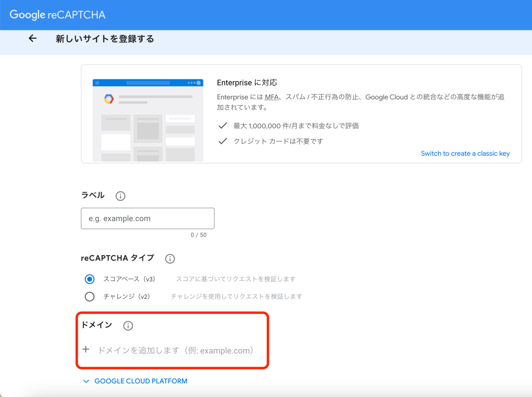Viewport: 532px width, 397px height.
Task: Click the description スコアに基づいてリクエストを検証します
Action: tap(236, 279)
